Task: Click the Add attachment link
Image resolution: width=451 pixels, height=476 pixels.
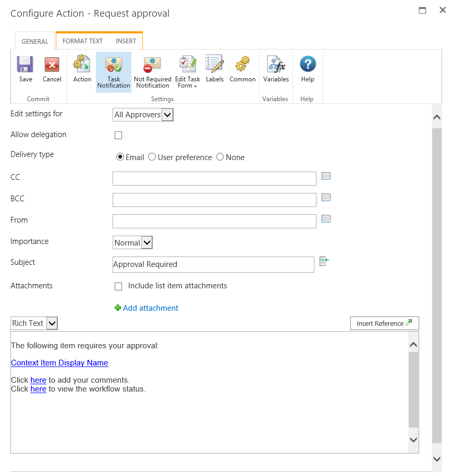Action: pyautogui.click(x=150, y=308)
